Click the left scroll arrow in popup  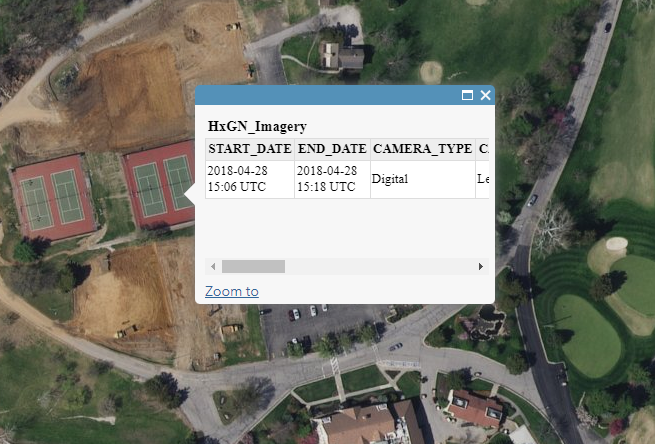click(x=212, y=267)
